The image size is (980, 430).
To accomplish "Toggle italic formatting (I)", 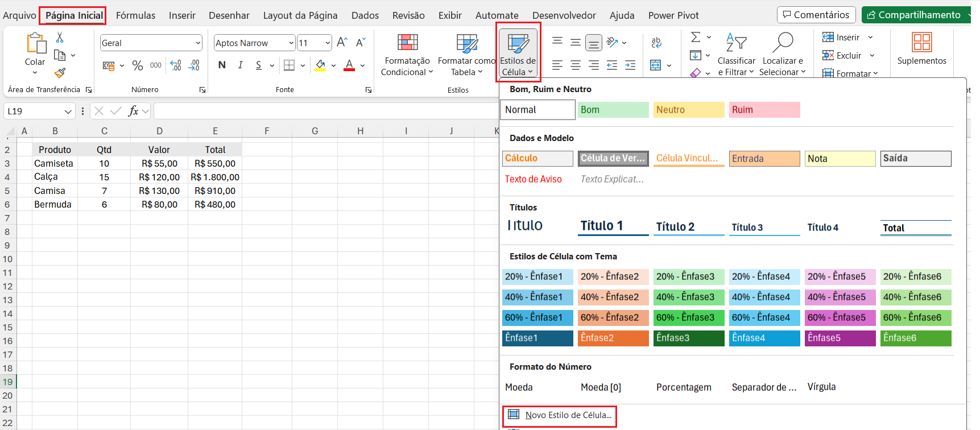I will pos(240,65).
